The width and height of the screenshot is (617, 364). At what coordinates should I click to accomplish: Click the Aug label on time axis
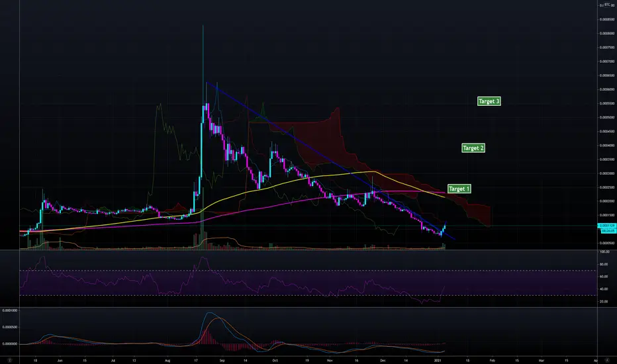tap(167, 360)
